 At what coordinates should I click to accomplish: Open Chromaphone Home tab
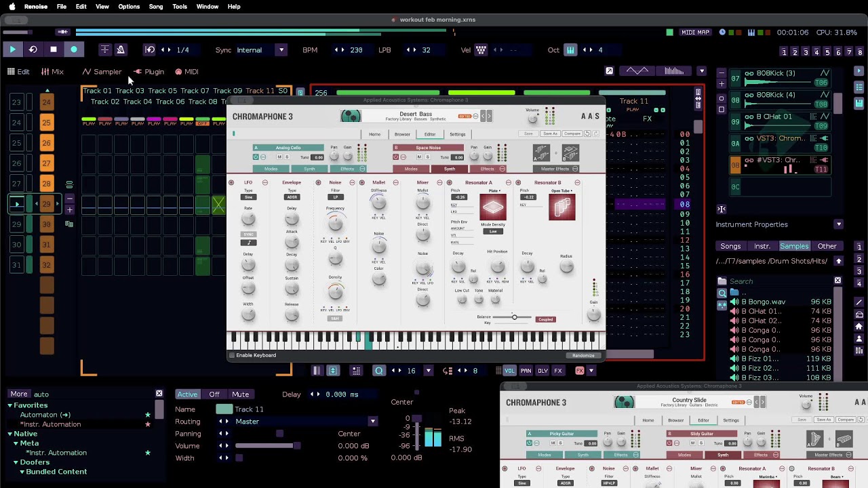(x=374, y=134)
